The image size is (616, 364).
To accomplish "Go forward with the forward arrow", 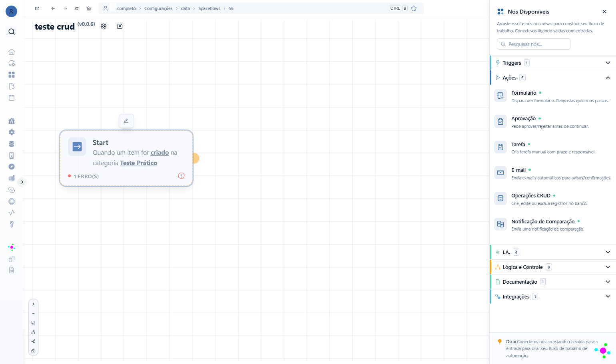I will 65,8.
